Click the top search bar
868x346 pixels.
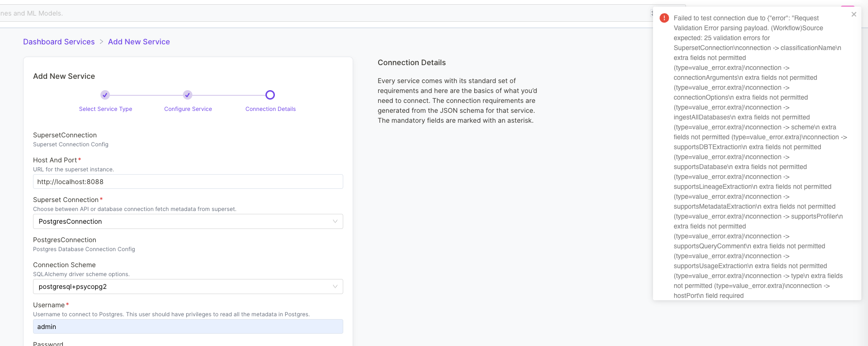[x=283, y=13]
